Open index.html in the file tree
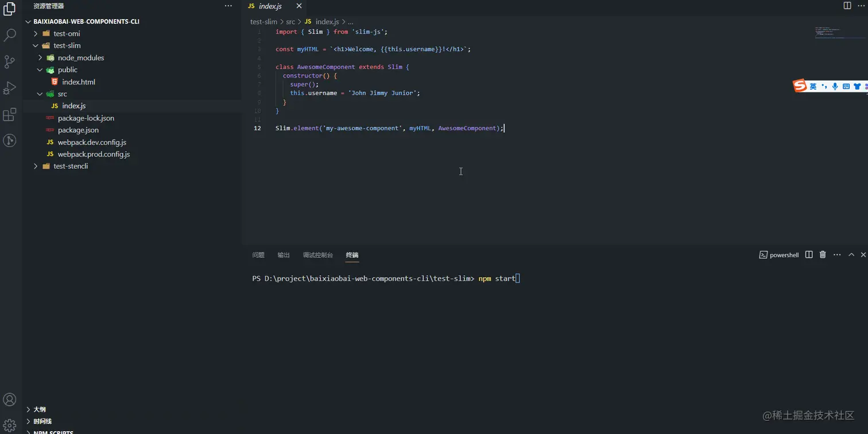Screen dimensions: 868x434 (x=79, y=82)
